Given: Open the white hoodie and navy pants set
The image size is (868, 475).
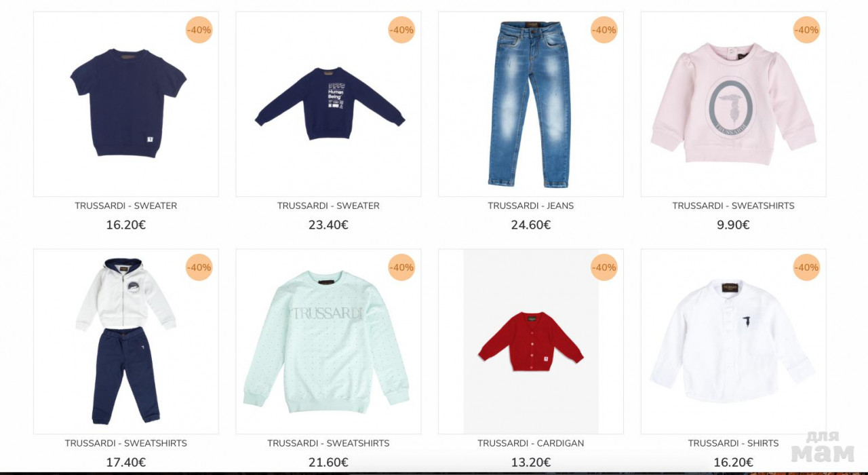Looking at the screenshot, I should tap(126, 341).
